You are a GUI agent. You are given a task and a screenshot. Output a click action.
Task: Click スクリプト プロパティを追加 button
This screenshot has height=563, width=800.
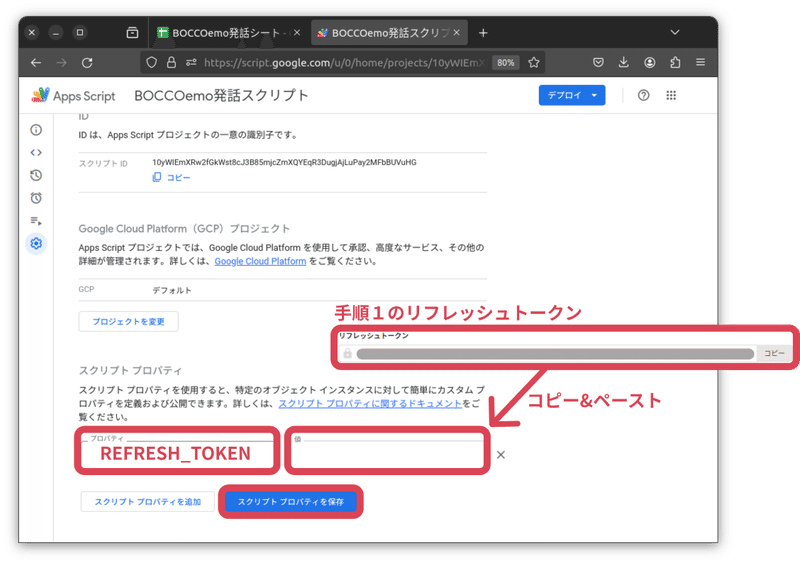coord(147,502)
